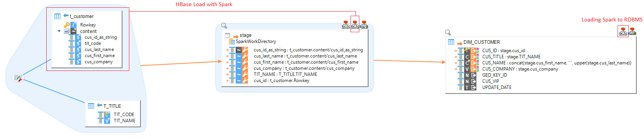Click the magnifier icon above DIM_CUSTOMER
This screenshot has width=644, height=138.
tap(448, 33)
